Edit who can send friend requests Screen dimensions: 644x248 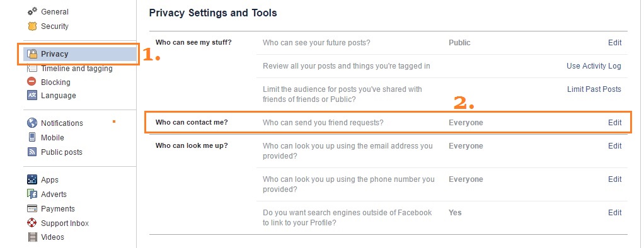click(x=614, y=122)
